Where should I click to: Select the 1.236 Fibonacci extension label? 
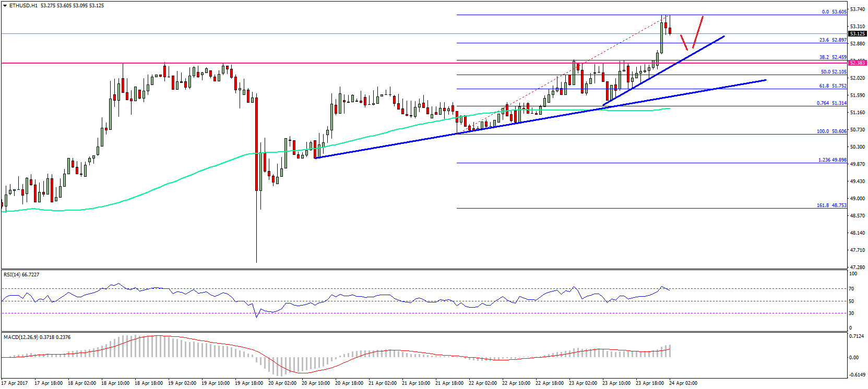click(x=832, y=160)
